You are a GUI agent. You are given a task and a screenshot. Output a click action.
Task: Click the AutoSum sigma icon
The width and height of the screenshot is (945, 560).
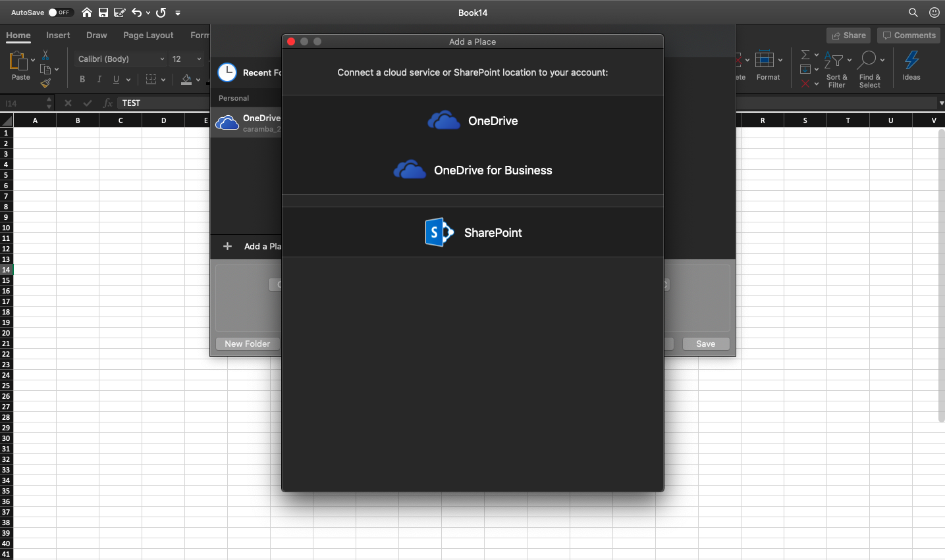[805, 55]
